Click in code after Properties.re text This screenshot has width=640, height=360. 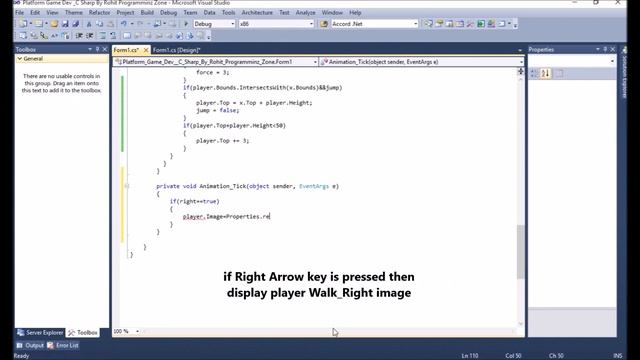[x=270, y=216]
